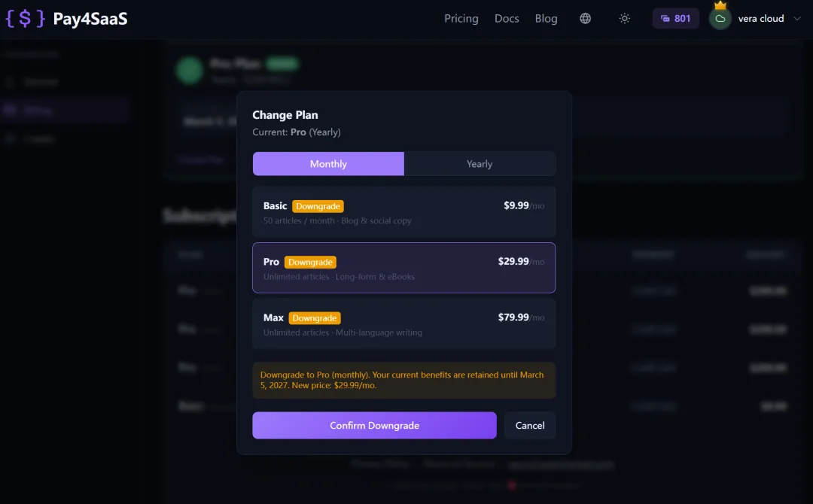Select the Pro plan option
813x504 pixels.
(x=403, y=268)
